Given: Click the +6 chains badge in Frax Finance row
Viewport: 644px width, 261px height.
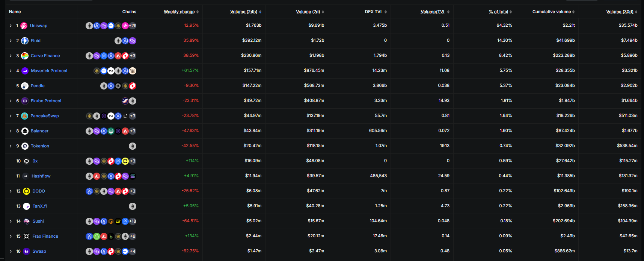Looking at the screenshot, I should pos(133,236).
